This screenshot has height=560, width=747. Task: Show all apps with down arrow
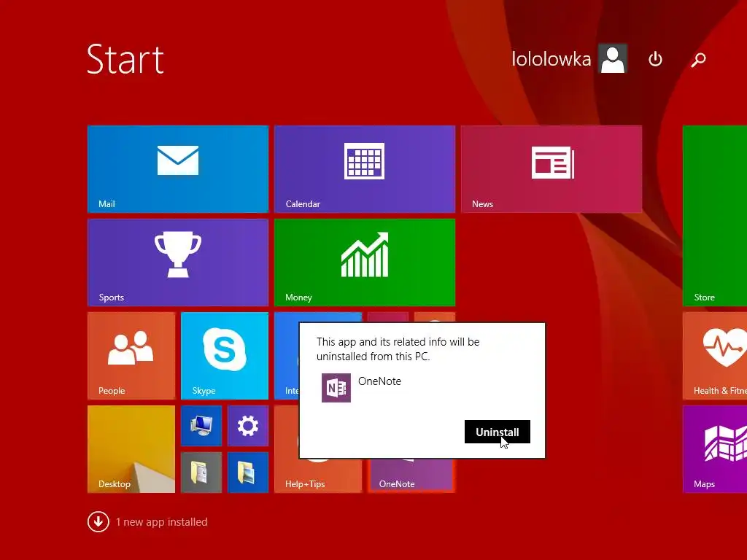click(98, 522)
